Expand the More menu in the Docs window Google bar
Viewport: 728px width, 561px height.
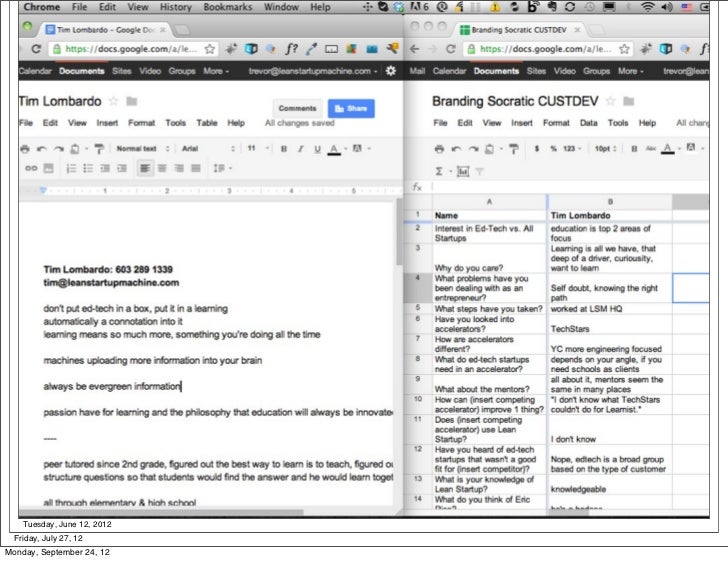216,71
